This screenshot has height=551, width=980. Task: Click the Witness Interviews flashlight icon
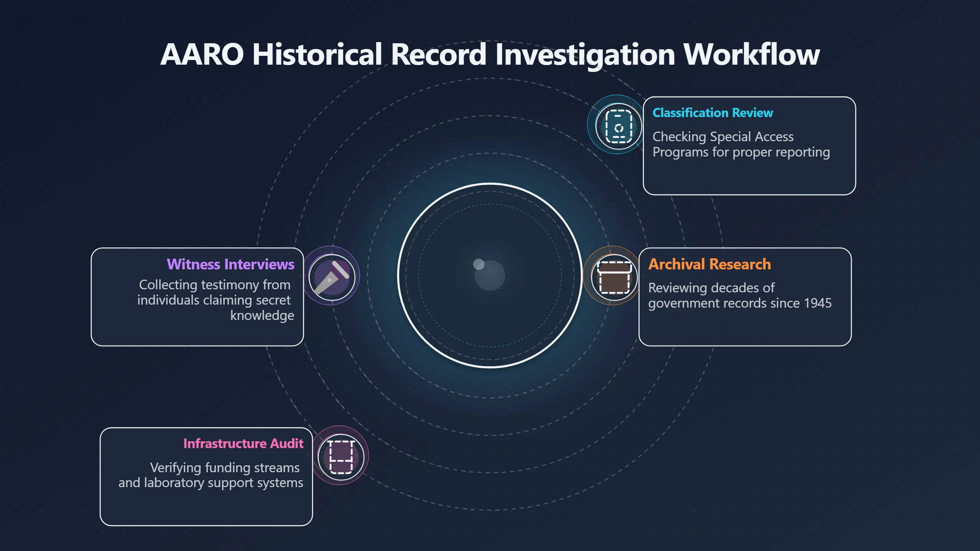[x=332, y=277]
